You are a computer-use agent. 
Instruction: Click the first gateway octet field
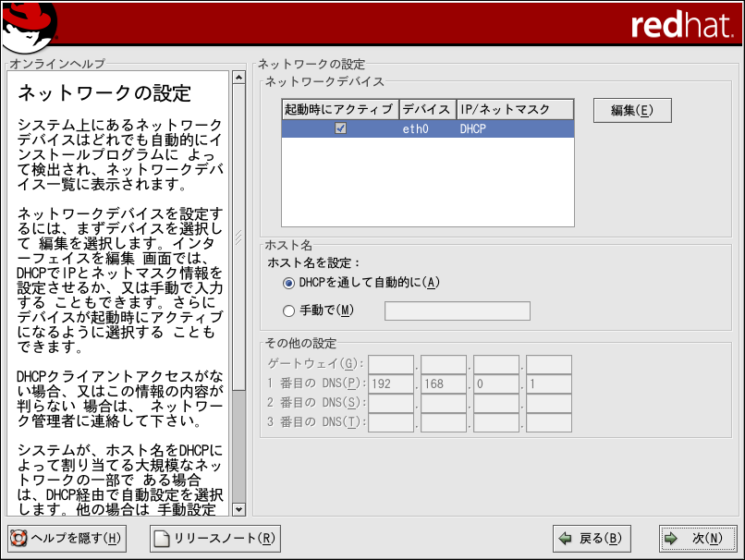point(391,364)
